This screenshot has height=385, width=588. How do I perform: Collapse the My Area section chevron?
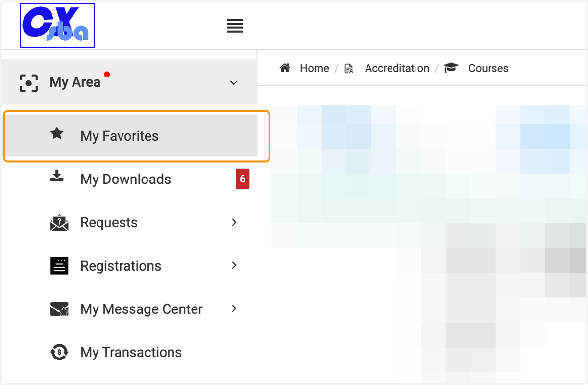coord(234,83)
